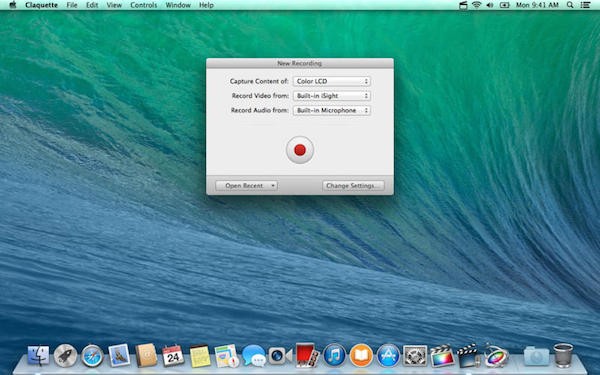Open Finder from the Dock

38,355
